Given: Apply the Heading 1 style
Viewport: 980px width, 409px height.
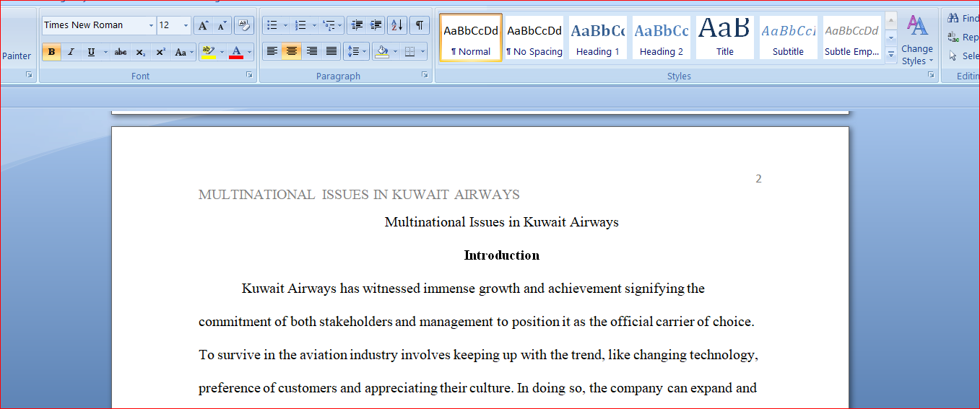Looking at the screenshot, I should pyautogui.click(x=598, y=38).
